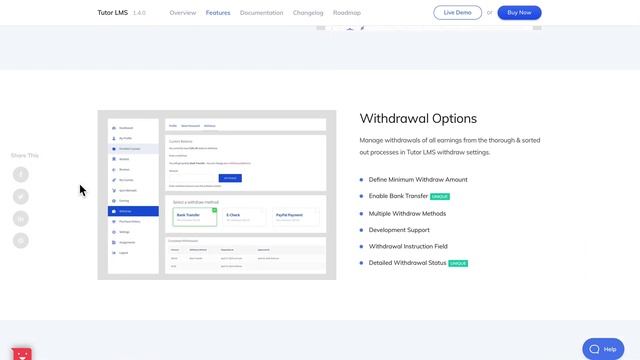Click 'Withdrawal Instruction Field' list item
640x360 pixels.
(x=408, y=246)
